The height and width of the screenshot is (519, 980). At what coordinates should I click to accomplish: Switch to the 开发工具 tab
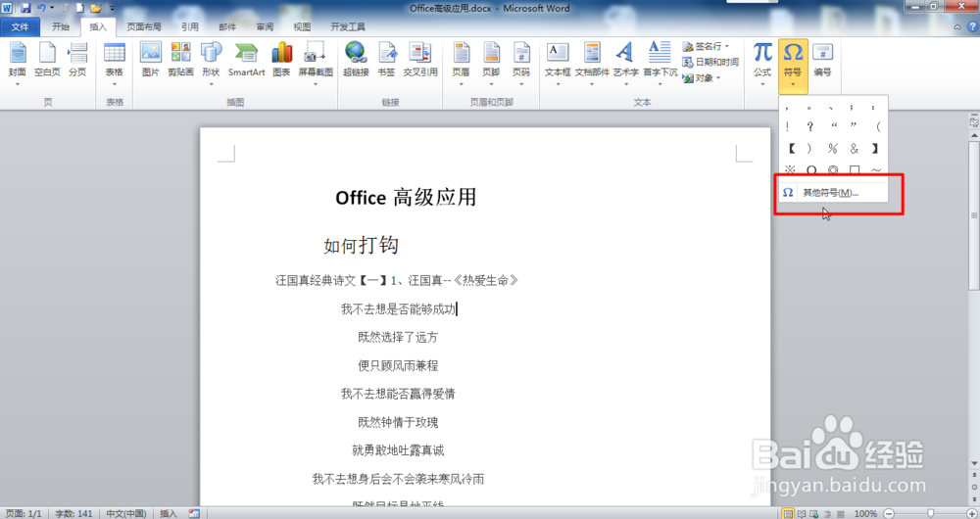[x=348, y=26]
